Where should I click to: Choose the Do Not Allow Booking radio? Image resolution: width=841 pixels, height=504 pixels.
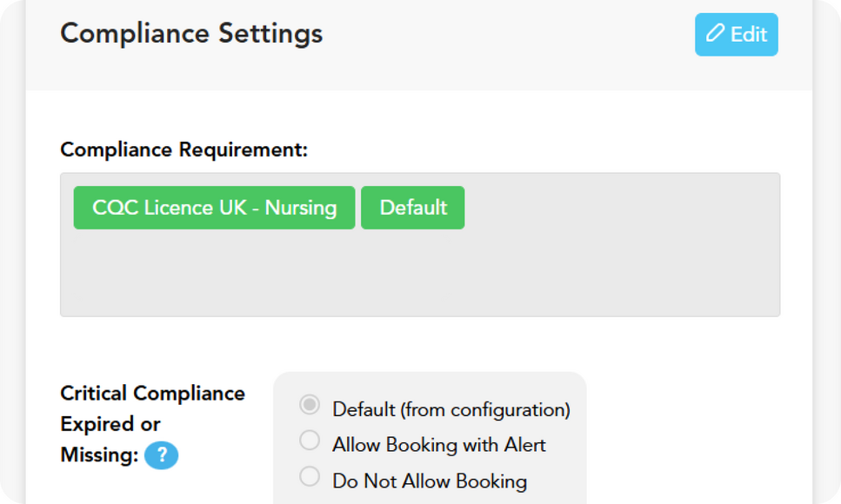(x=310, y=476)
